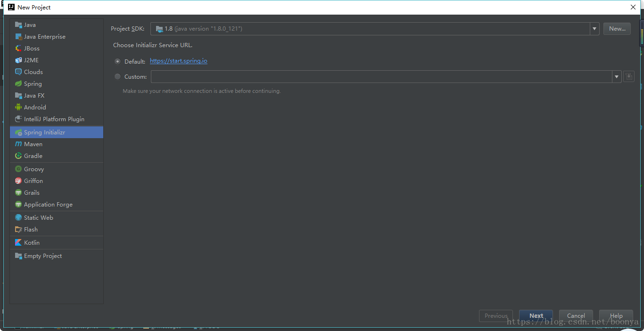Viewport: 644px width, 331px height.
Task: Click the Cancel button
Action: (x=576, y=316)
